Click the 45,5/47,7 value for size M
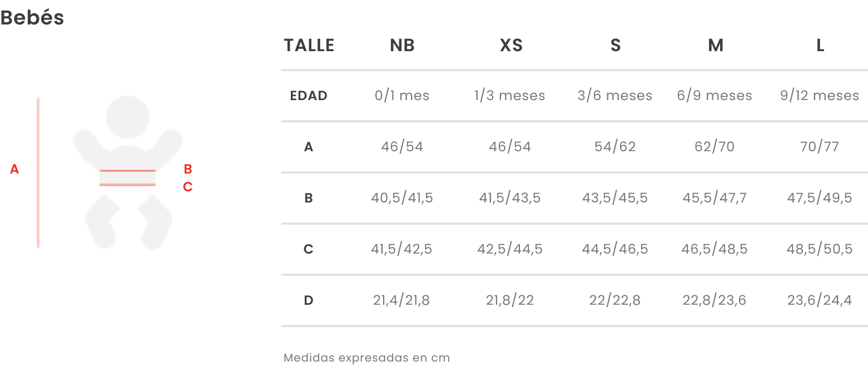Viewport: 868px width, 366px height. [x=715, y=198]
